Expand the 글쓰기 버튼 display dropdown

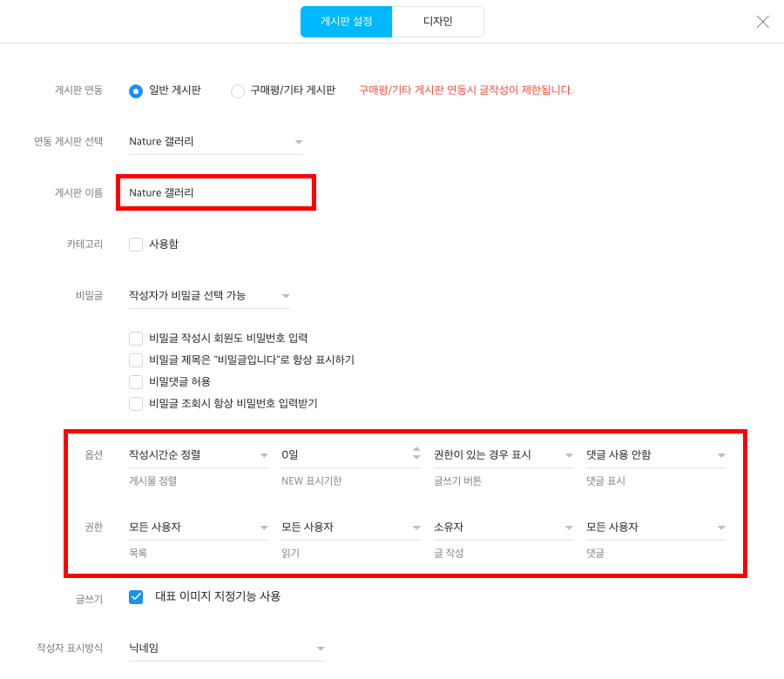503,455
